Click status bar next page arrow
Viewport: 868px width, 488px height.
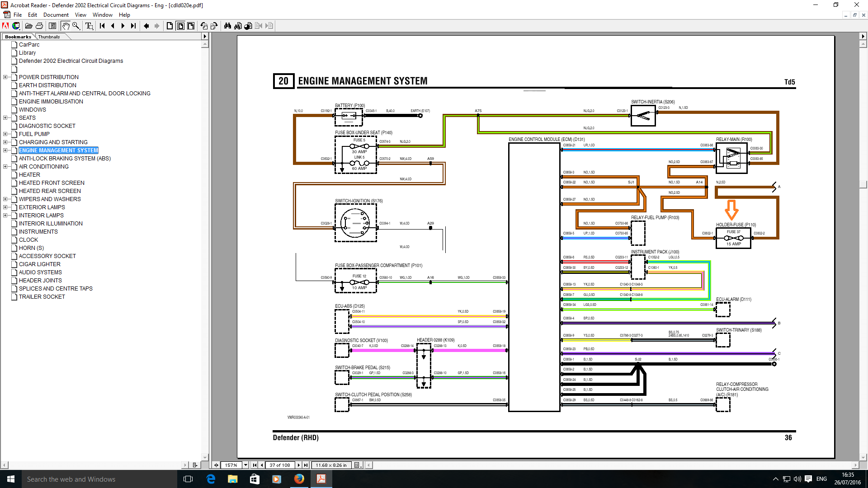[299, 465]
